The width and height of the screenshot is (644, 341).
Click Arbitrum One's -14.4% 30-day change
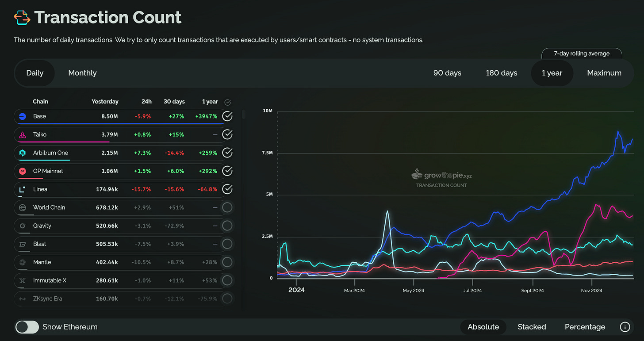tap(174, 153)
